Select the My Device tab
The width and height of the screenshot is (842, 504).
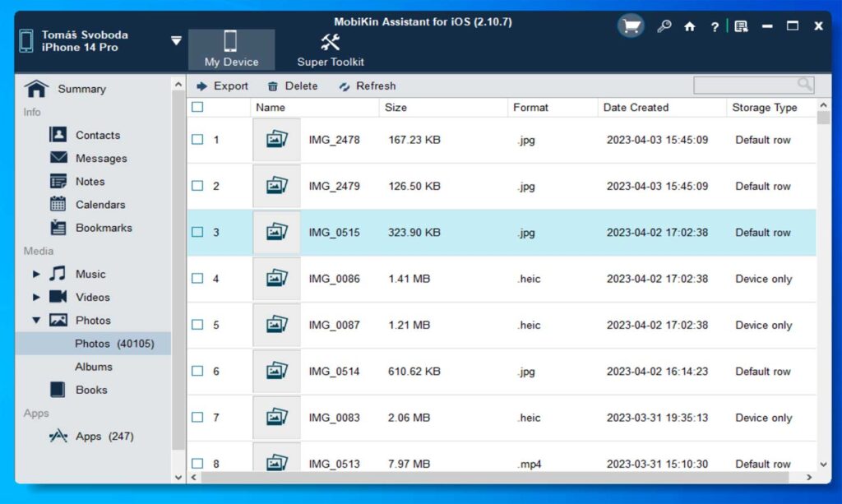coord(231,50)
